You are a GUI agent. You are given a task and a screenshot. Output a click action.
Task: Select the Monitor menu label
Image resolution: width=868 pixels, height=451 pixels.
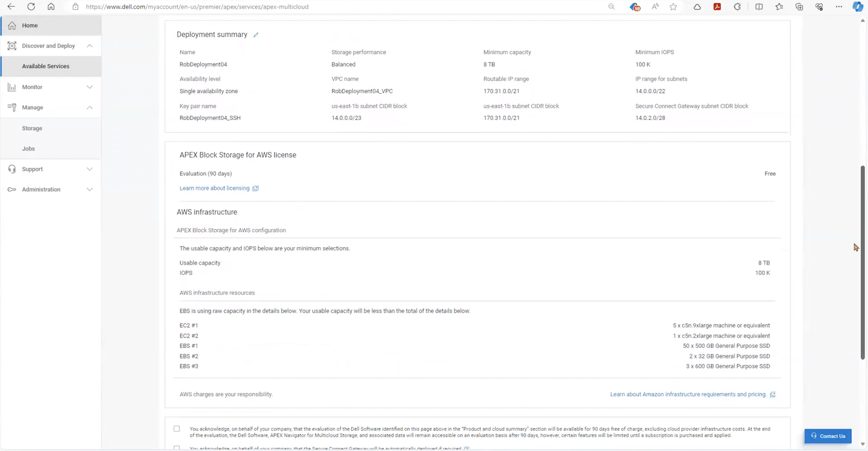coord(32,87)
